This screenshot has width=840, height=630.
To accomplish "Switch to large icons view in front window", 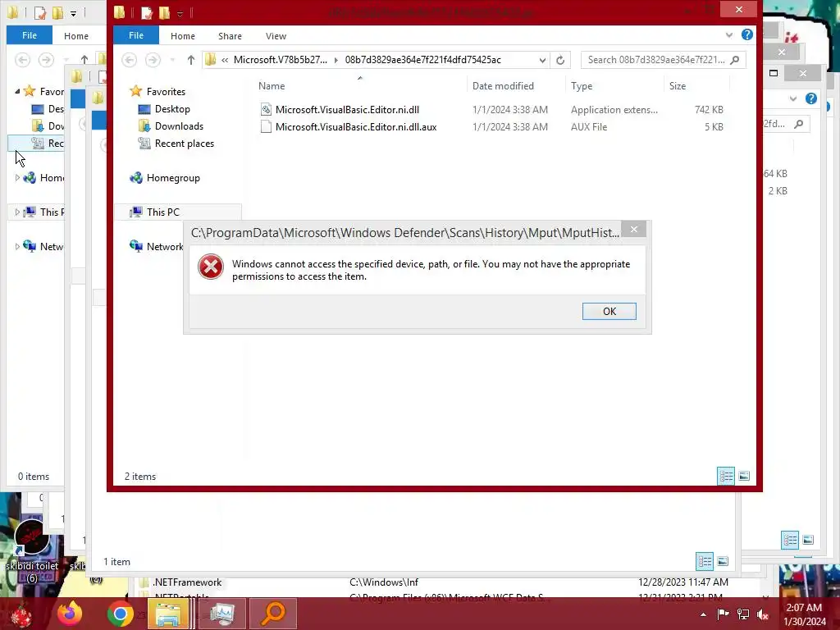I will tap(744, 476).
